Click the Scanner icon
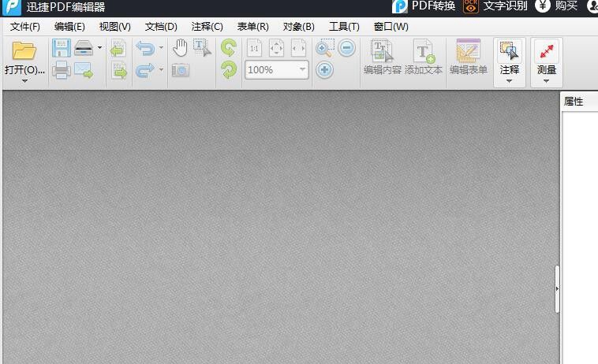The width and height of the screenshot is (598, 364). [84, 48]
